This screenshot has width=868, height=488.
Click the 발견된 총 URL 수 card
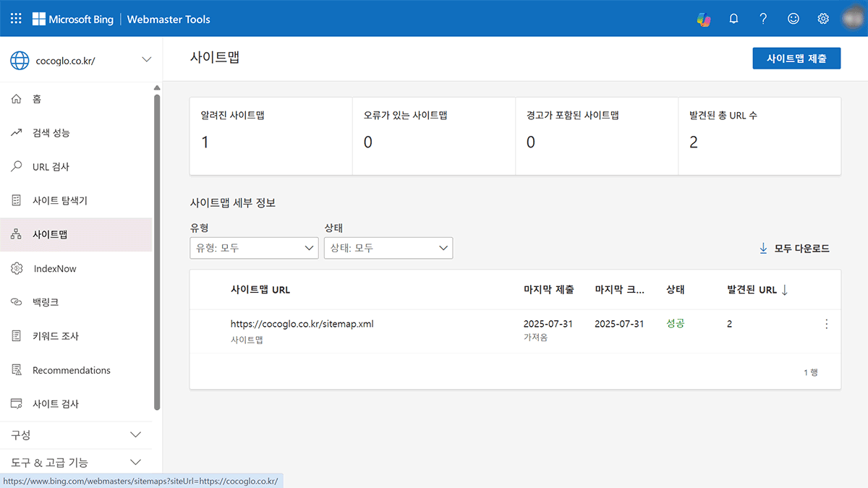(x=759, y=136)
